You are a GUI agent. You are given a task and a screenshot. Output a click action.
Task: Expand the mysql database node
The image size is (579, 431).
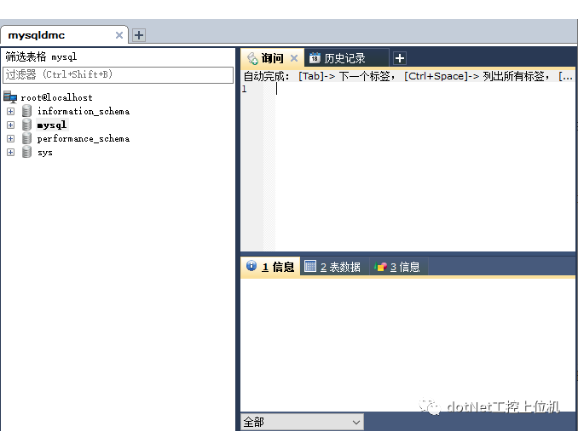pyautogui.click(x=11, y=125)
